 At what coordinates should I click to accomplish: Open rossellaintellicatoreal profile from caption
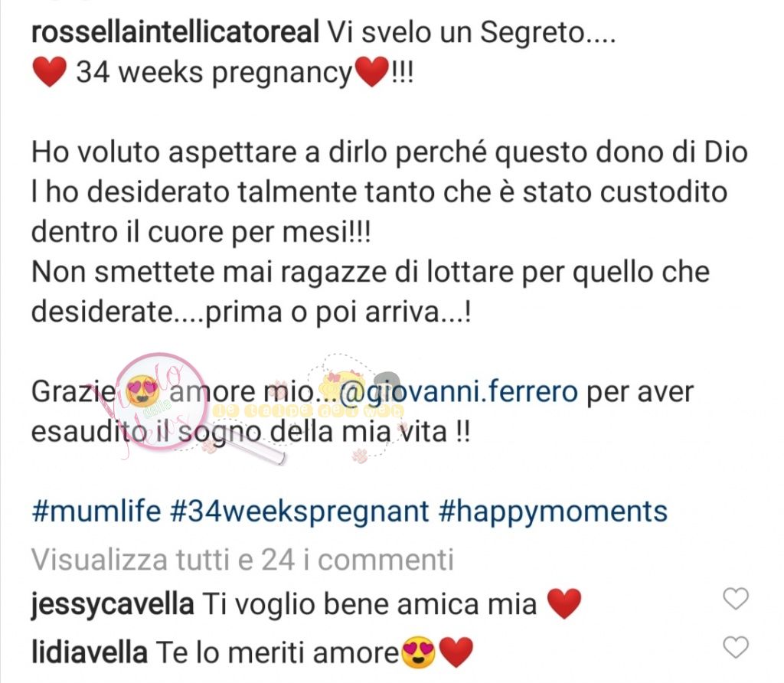[175, 32]
